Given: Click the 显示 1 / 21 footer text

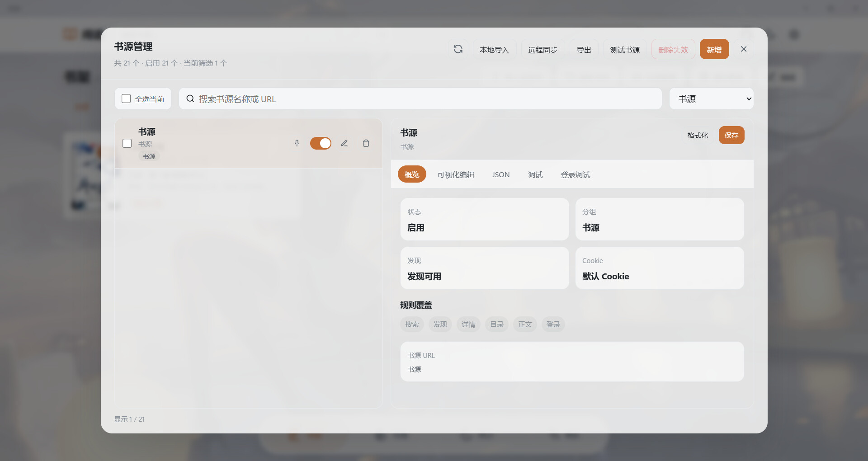Looking at the screenshot, I should 129,419.
